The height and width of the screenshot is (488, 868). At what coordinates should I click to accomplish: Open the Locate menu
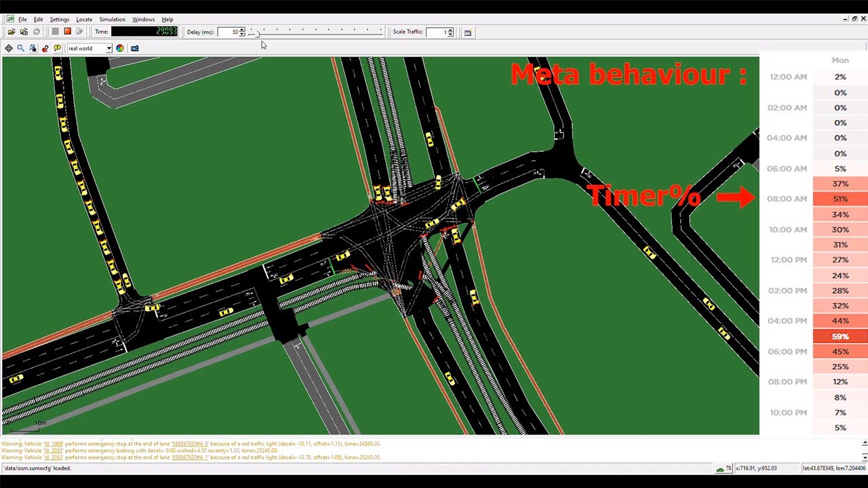tap(84, 20)
